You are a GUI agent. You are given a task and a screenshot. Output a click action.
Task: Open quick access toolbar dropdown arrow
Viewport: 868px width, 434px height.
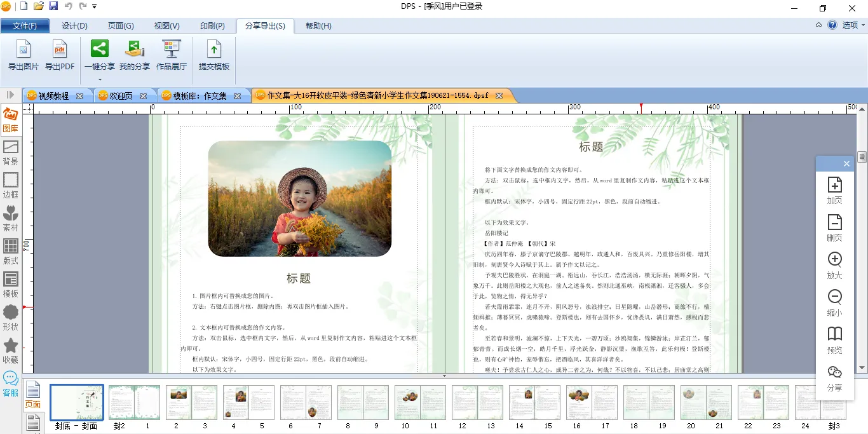[95, 6]
